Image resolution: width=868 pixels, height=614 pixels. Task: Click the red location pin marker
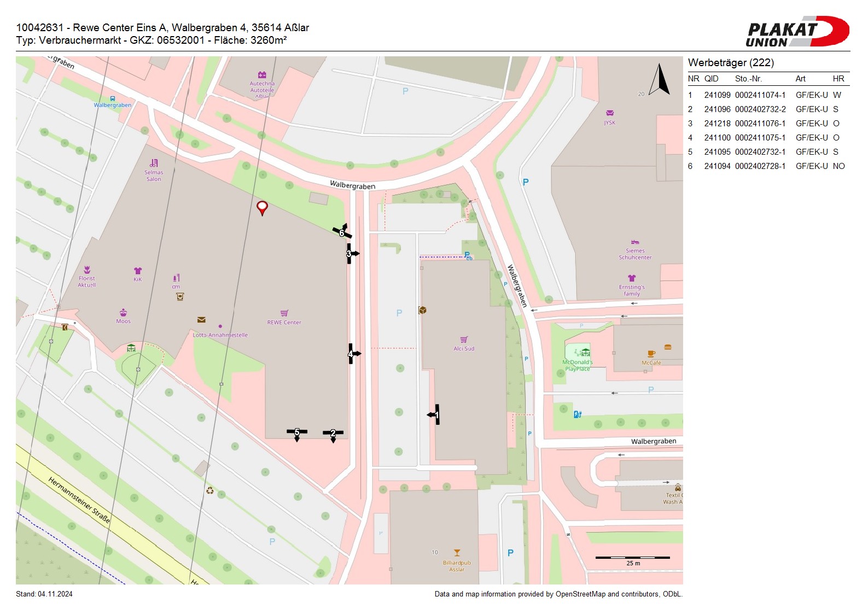point(263,208)
